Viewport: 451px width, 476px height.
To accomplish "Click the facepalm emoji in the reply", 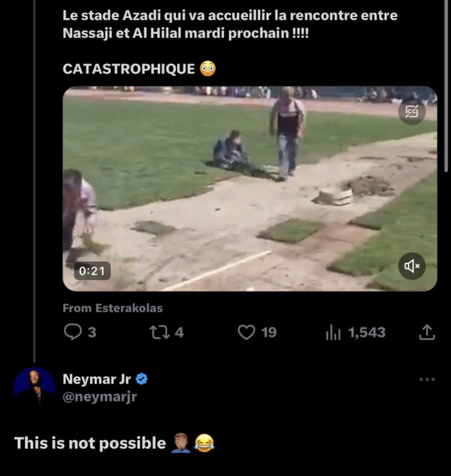I will click(179, 443).
